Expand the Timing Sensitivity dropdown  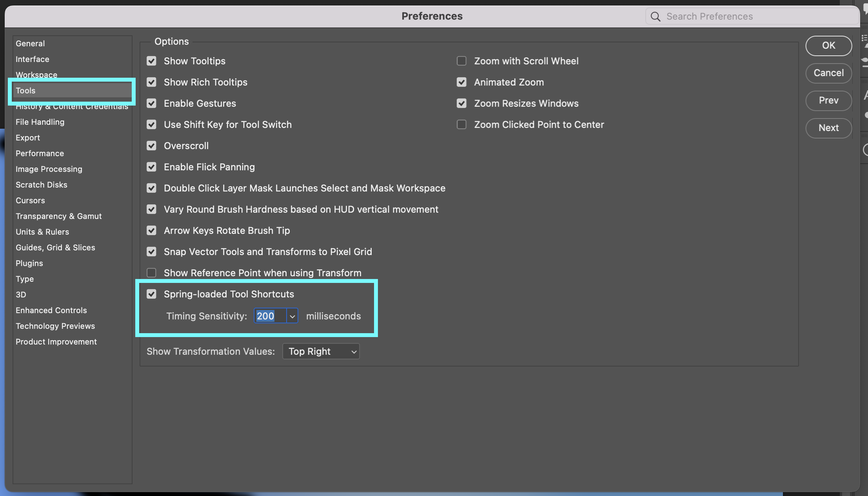(x=292, y=316)
